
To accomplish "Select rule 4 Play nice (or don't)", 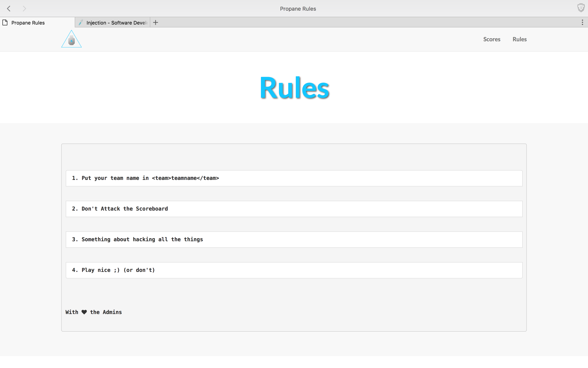I will pyautogui.click(x=294, y=270).
